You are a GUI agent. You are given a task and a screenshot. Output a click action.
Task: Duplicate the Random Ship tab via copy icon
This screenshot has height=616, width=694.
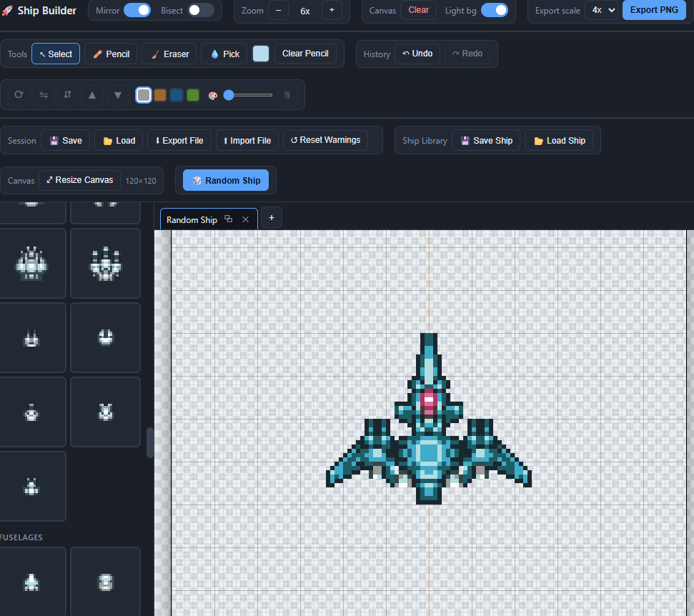(229, 219)
